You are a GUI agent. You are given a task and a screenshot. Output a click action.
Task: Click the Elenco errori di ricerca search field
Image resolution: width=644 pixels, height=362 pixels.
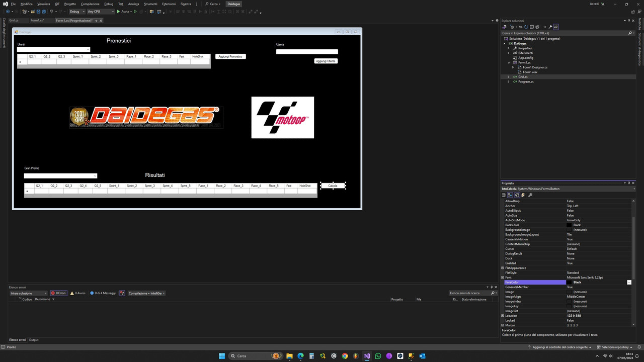pos(469,293)
